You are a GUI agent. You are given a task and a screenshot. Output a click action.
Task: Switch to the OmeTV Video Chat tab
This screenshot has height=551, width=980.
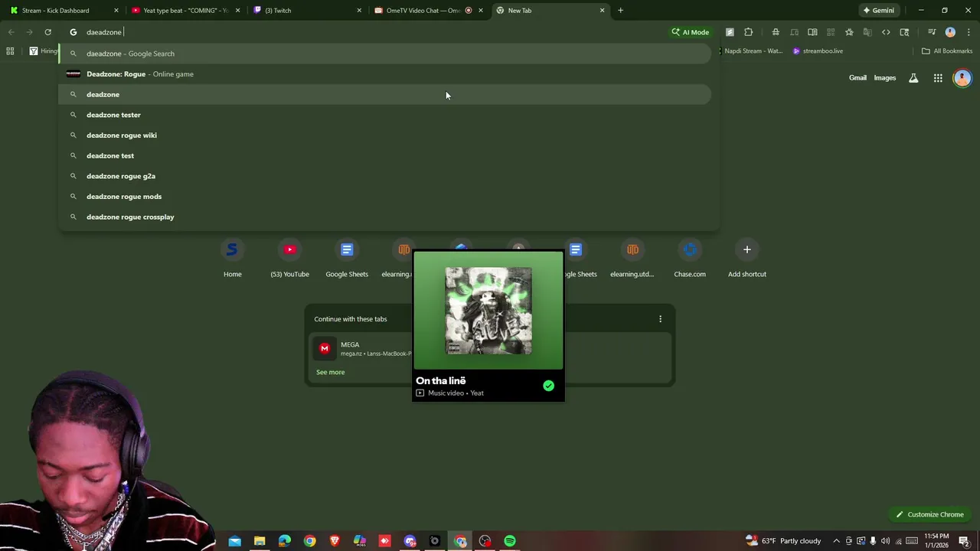(x=429, y=11)
